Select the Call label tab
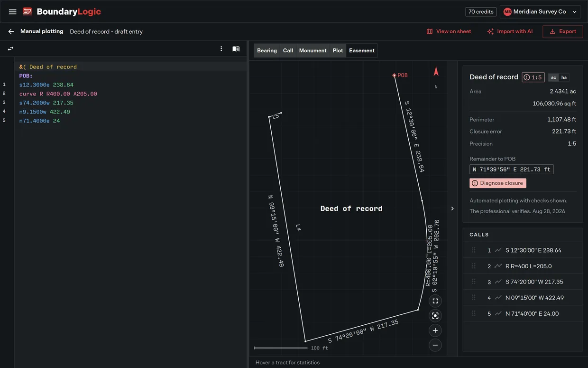 (288, 50)
